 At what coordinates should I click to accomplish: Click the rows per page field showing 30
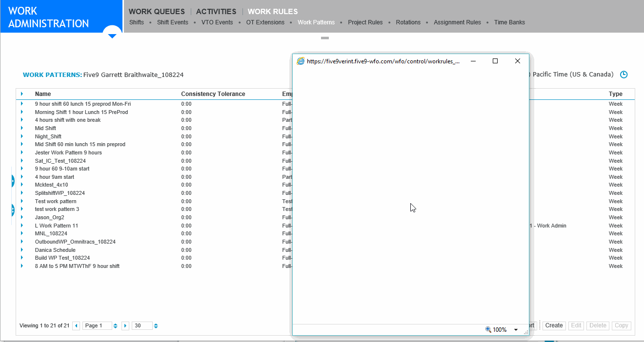click(x=142, y=325)
